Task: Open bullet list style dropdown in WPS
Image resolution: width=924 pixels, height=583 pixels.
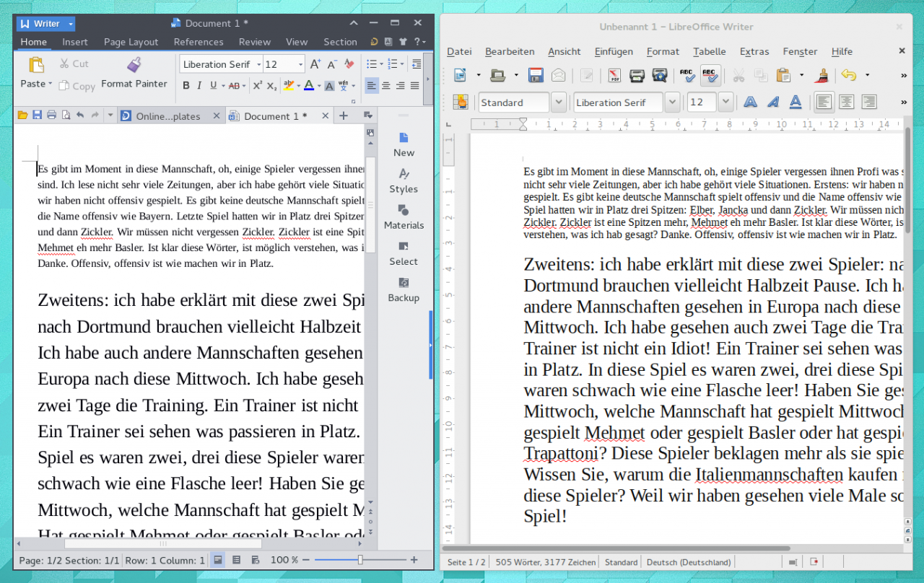Action: pos(381,64)
